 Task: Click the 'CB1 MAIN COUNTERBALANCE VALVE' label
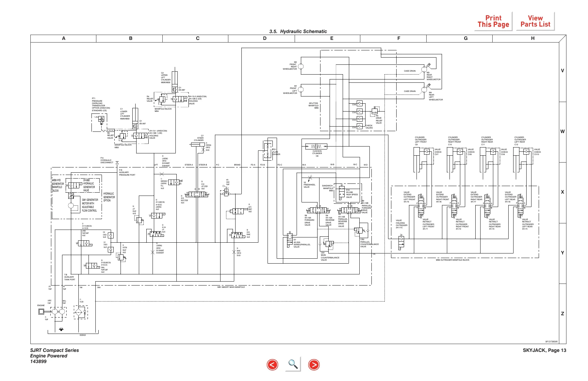(x=330, y=256)
